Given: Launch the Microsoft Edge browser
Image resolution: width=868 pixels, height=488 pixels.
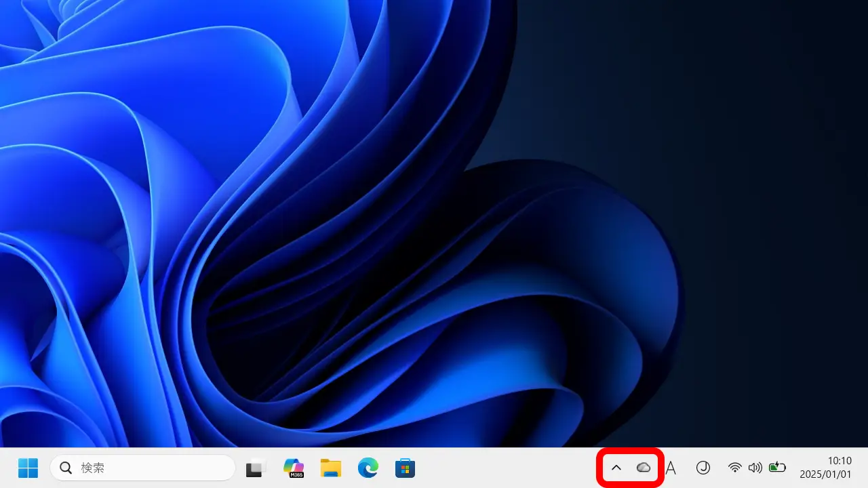Looking at the screenshot, I should [x=368, y=468].
